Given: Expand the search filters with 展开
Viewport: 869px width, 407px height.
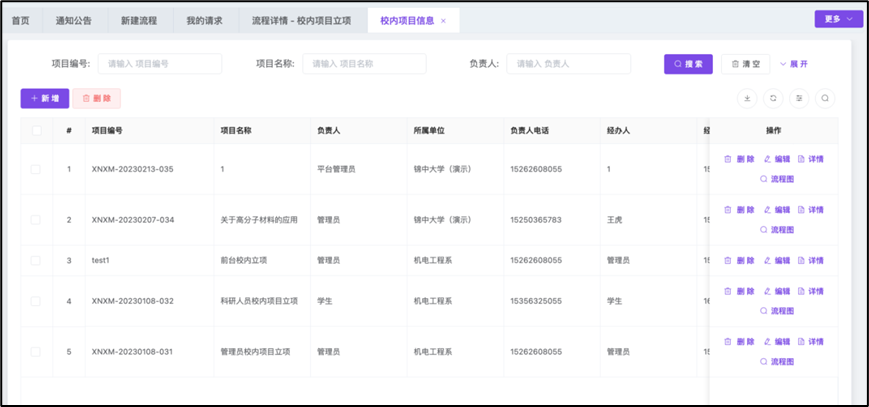Looking at the screenshot, I should 794,64.
